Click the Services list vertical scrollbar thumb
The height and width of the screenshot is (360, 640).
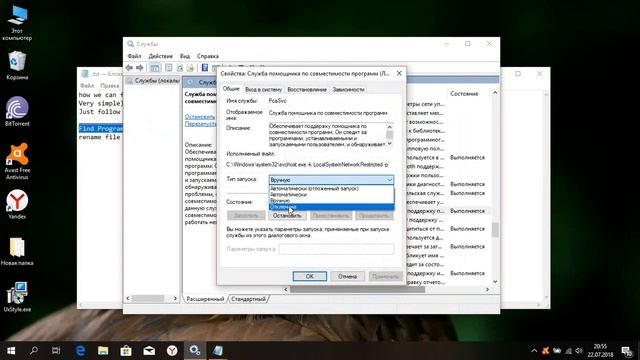(495, 230)
